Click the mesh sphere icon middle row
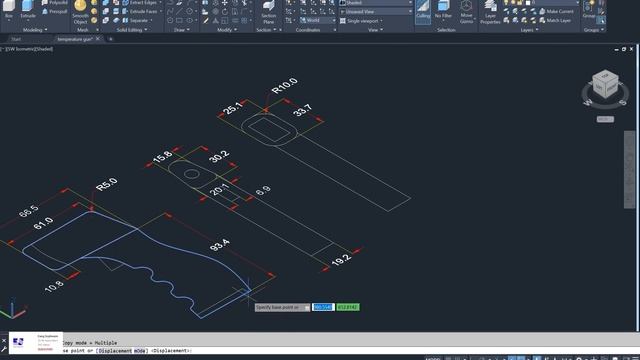 pos(94,11)
